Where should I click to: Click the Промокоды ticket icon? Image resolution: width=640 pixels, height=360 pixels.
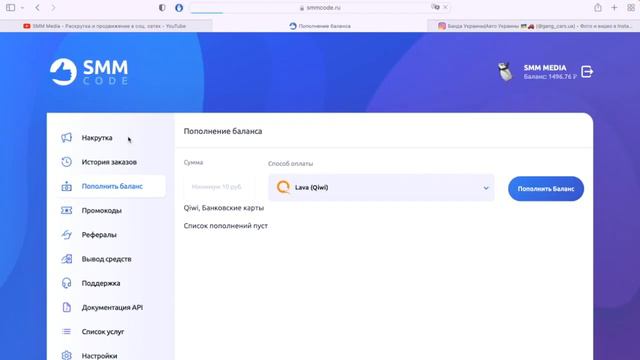[x=67, y=210]
